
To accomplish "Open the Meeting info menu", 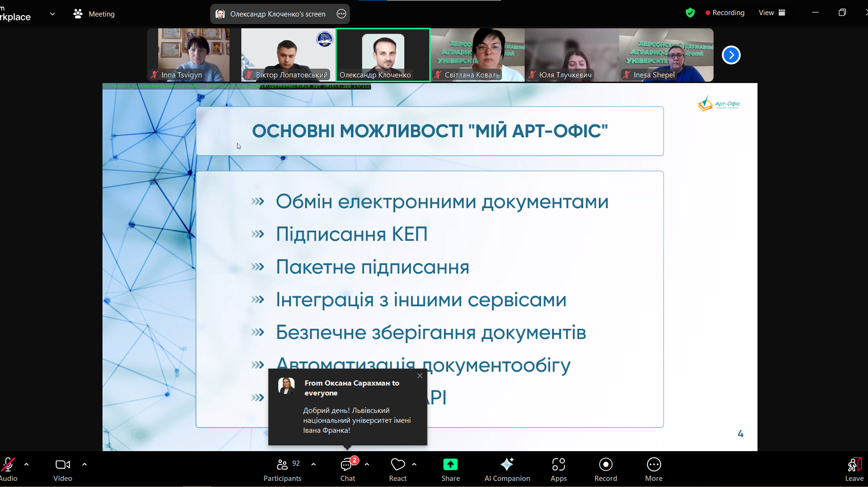I will [x=94, y=14].
